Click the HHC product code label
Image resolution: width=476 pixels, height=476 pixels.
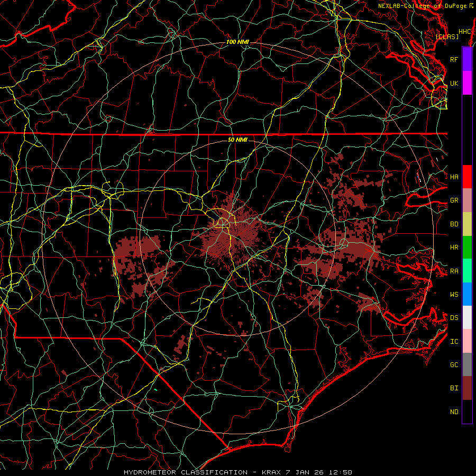(x=464, y=32)
